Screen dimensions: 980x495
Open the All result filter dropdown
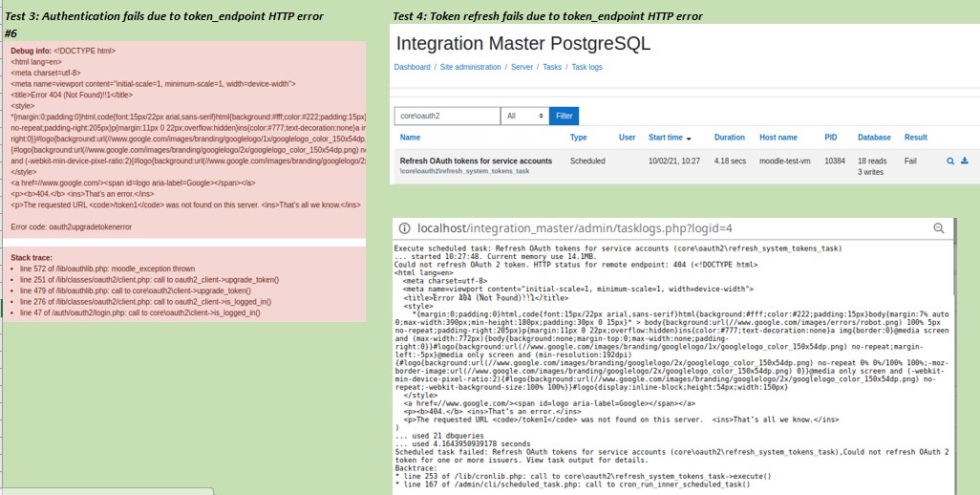(525, 116)
